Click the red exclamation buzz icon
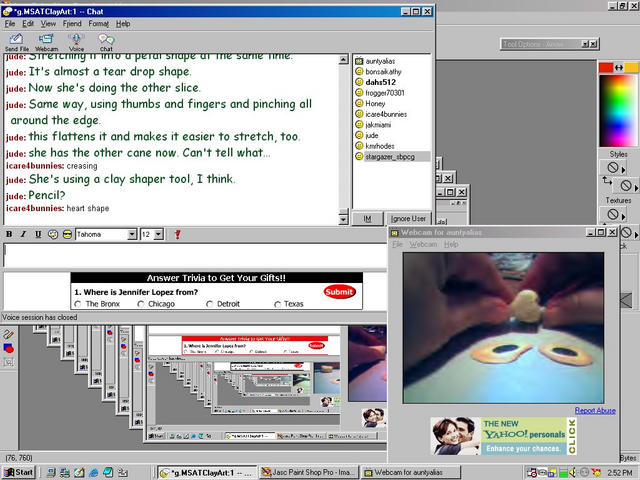The width and height of the screenshot is (640, 480). (177, 234)
